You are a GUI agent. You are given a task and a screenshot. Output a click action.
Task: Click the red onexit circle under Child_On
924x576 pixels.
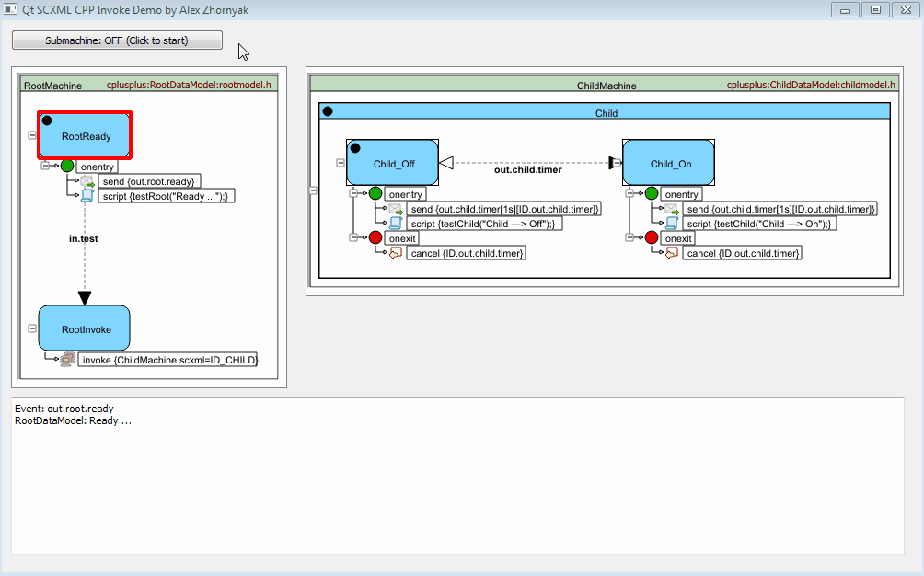coord(652,237)
